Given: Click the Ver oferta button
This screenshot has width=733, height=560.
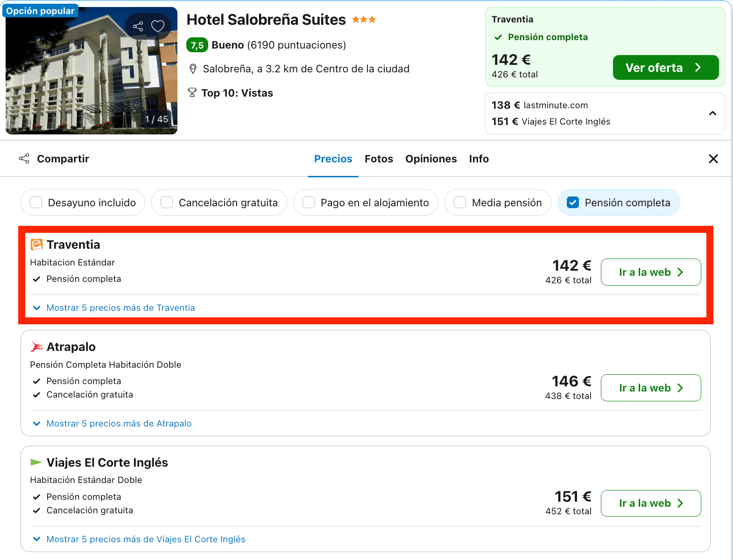Looking at the screenshot, I should pos(666,68).
